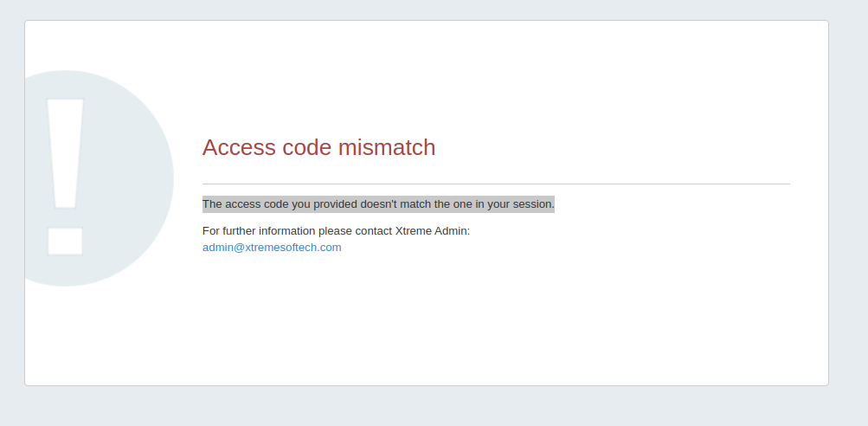
Task: Click the word 'The' starting the highlighted sentence
Action: point(212,204)
